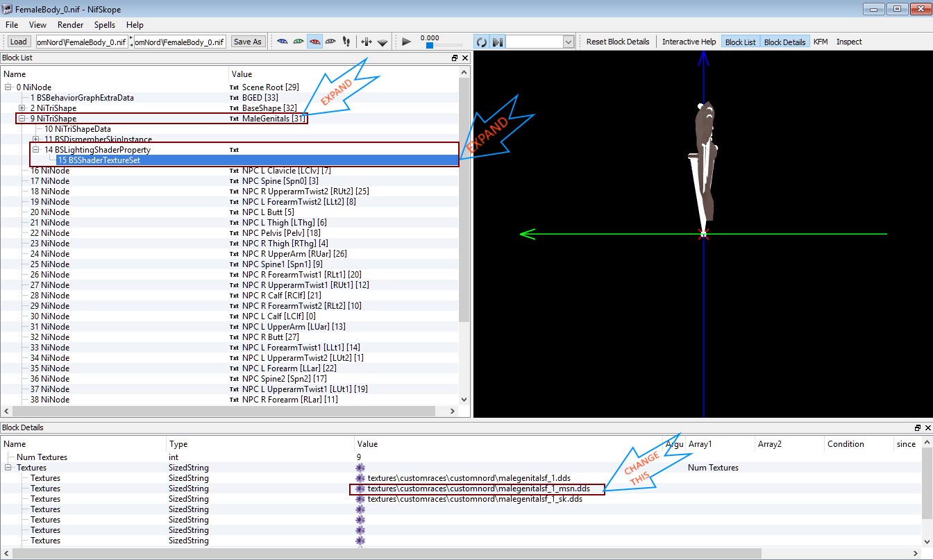Select the active red Side view icon
Viewport: 933px width, 560px height.
point(315,42)
